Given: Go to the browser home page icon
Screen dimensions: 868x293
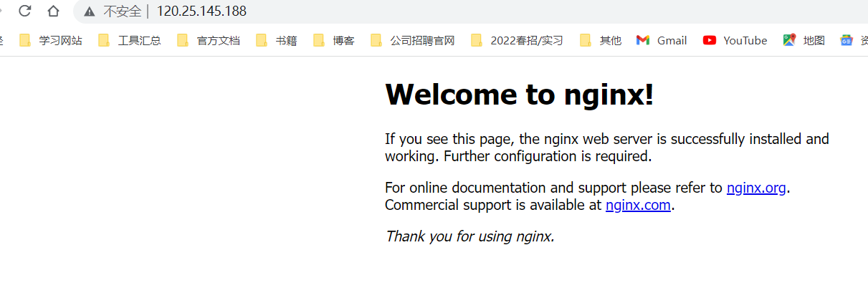Looking at the screenshot, I should pyautogui.click(x=53, y=11).
